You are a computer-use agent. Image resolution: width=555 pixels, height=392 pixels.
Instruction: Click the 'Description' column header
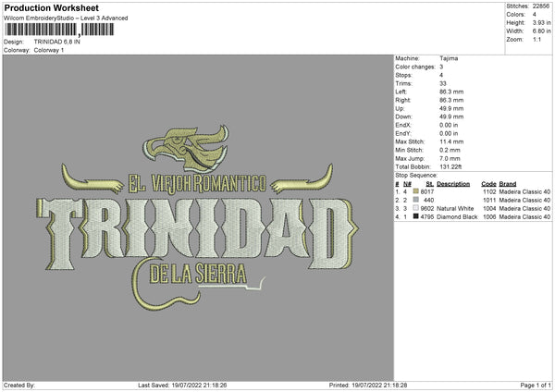coord(453,184)
